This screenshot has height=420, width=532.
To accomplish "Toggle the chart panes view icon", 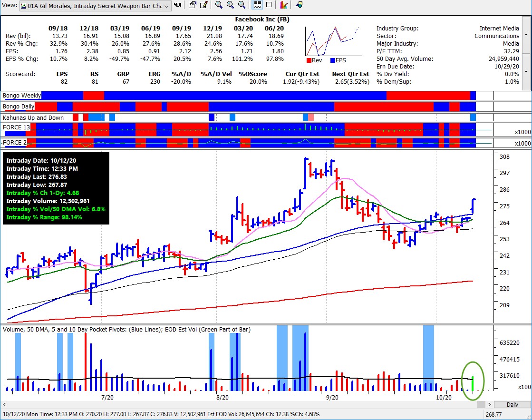I will pos(258,5).
